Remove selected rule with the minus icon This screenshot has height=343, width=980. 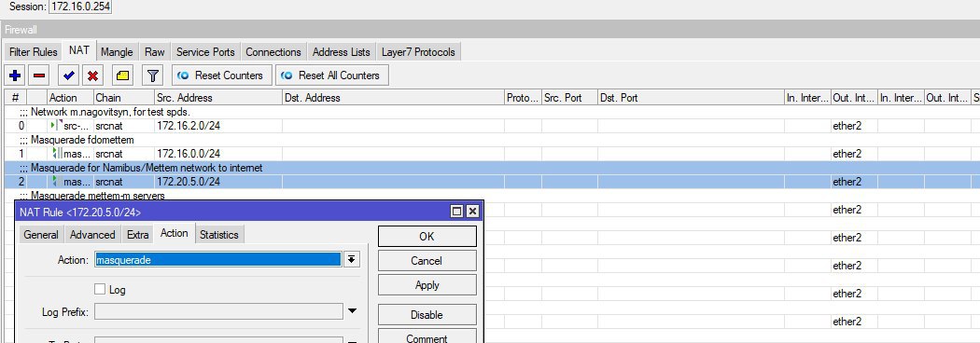[39, 75]
